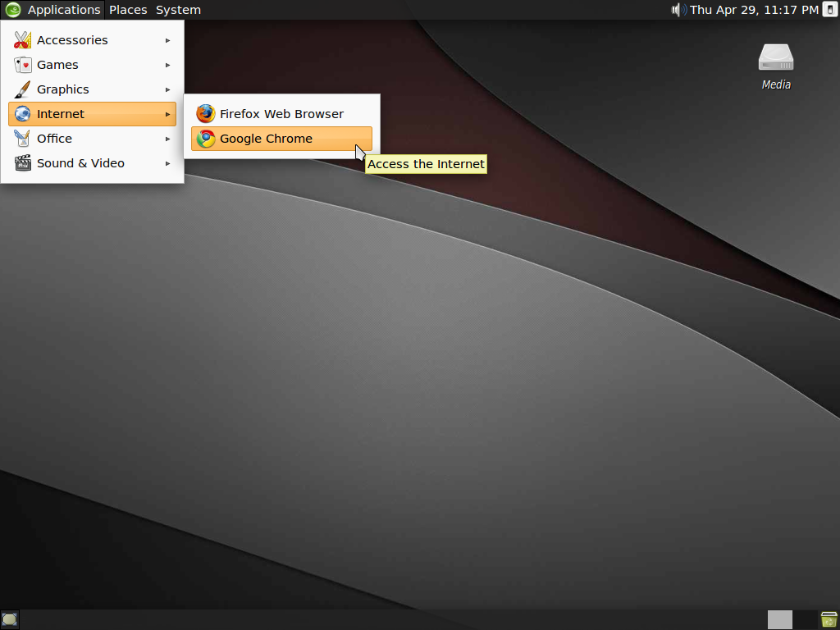Expand the Sound & Video submenu arrow
840x630 pixels.
(167, 163)
